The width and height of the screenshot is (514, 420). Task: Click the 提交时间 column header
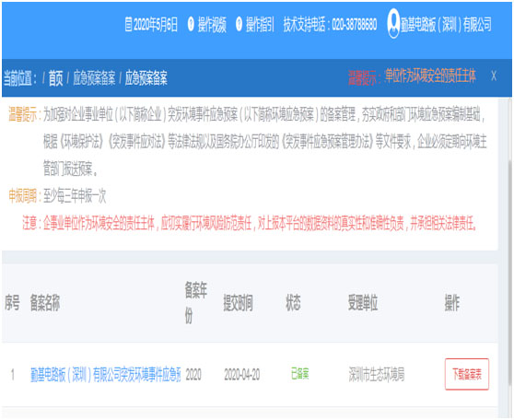(238, 303)
